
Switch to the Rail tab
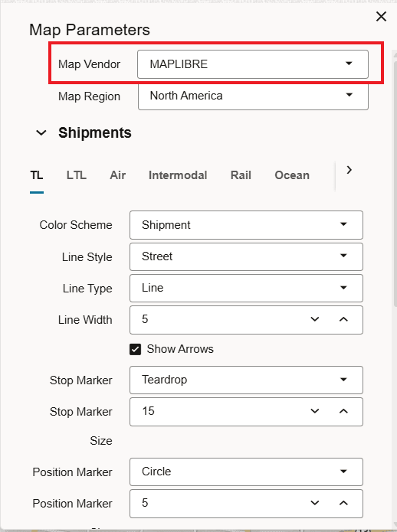click(x=241, y=175)
